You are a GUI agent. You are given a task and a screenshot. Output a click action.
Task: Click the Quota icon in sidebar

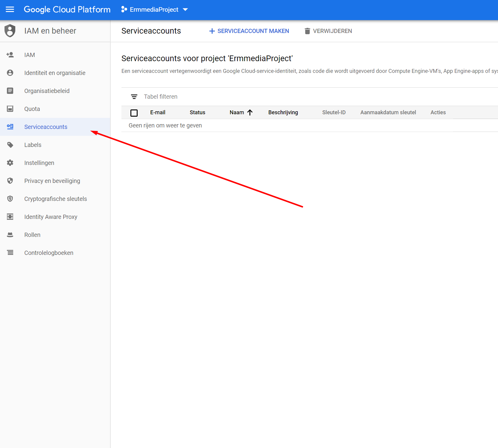[10, 109]
